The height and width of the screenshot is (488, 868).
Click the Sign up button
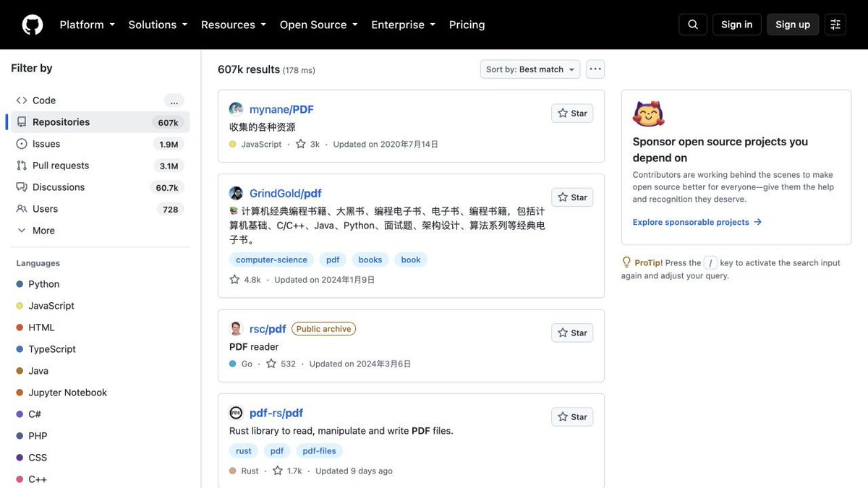[x=793, y=25]
